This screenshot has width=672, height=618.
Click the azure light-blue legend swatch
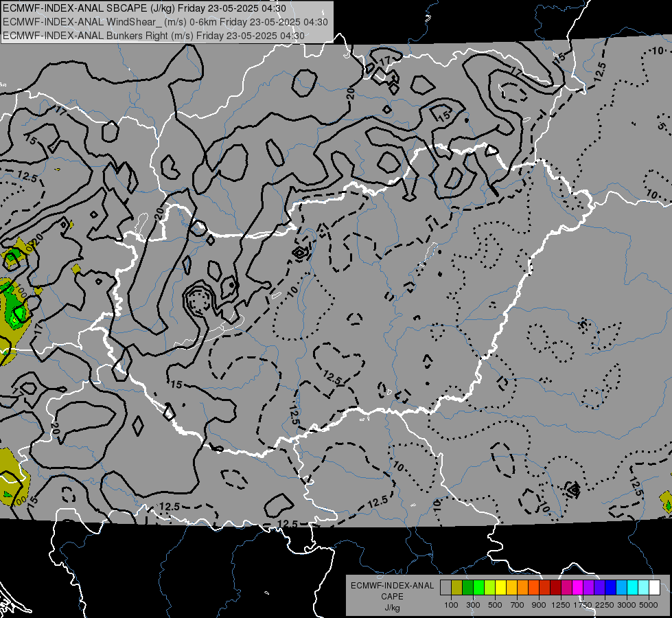(x=622, y=587)
